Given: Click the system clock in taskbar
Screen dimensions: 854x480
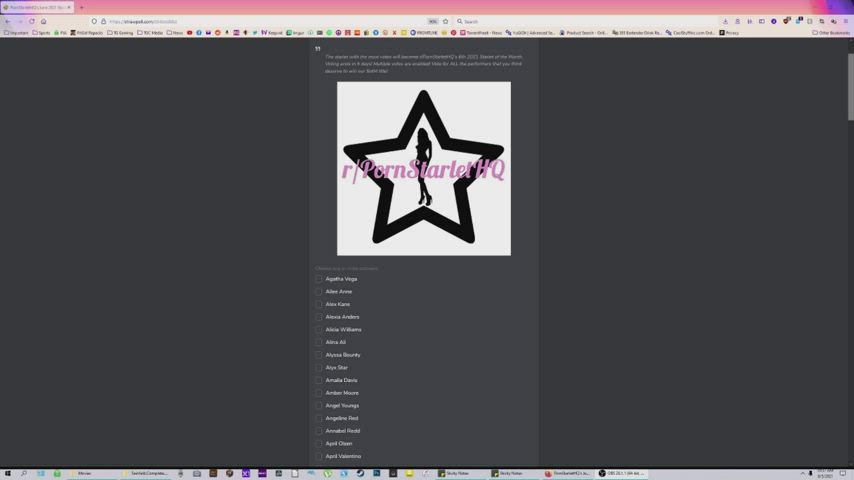Looking at the screenshot, I should pos(825,473).
